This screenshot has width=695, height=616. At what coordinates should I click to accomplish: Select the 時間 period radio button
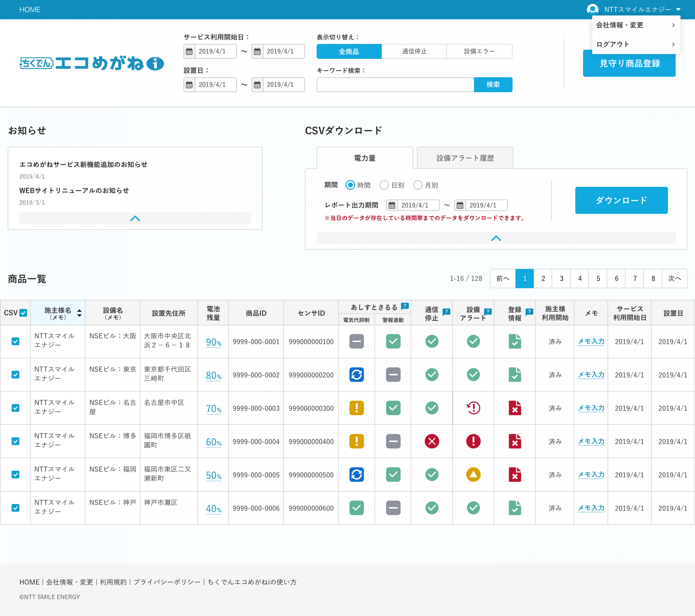tap(350, 185)
